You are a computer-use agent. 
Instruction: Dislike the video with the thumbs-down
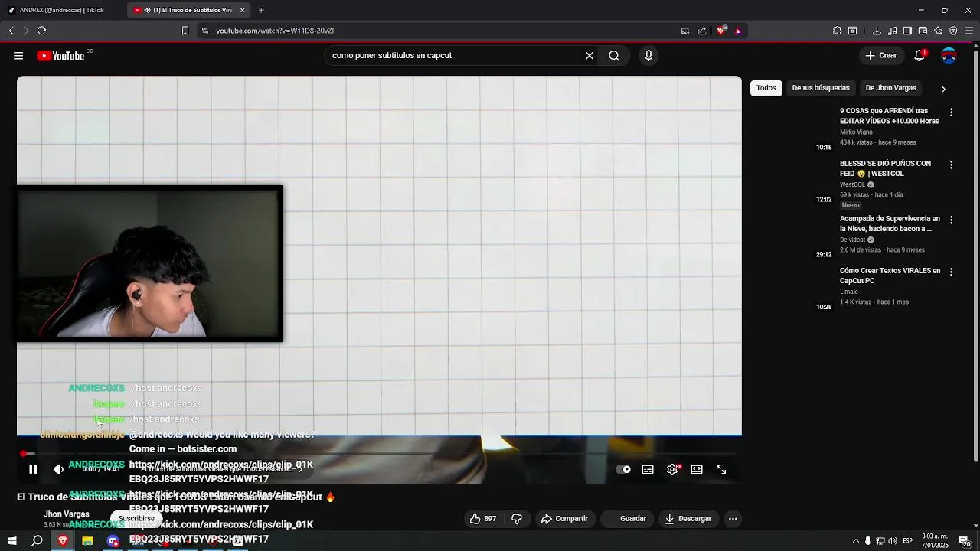517,519
